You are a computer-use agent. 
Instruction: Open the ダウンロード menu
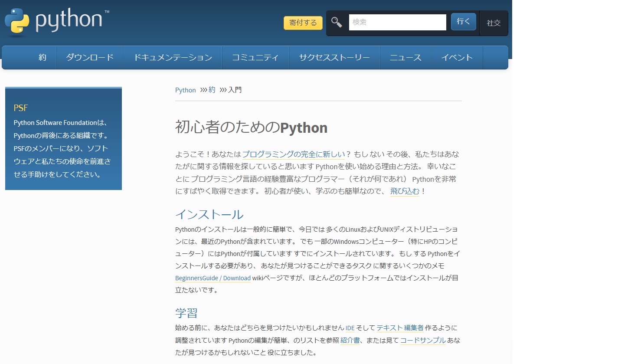(x=90, y=57)
